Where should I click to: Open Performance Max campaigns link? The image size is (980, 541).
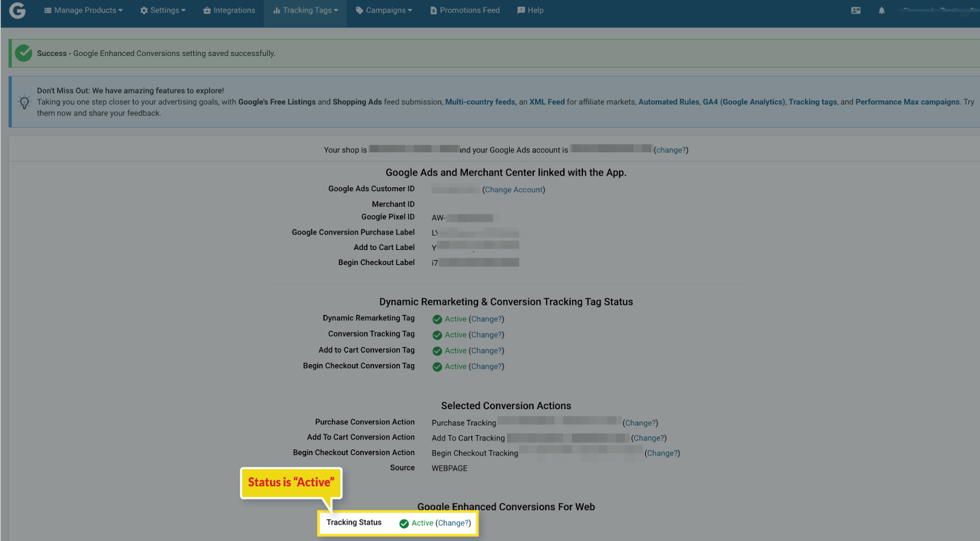pyautogui.click(x=908, y=102)
